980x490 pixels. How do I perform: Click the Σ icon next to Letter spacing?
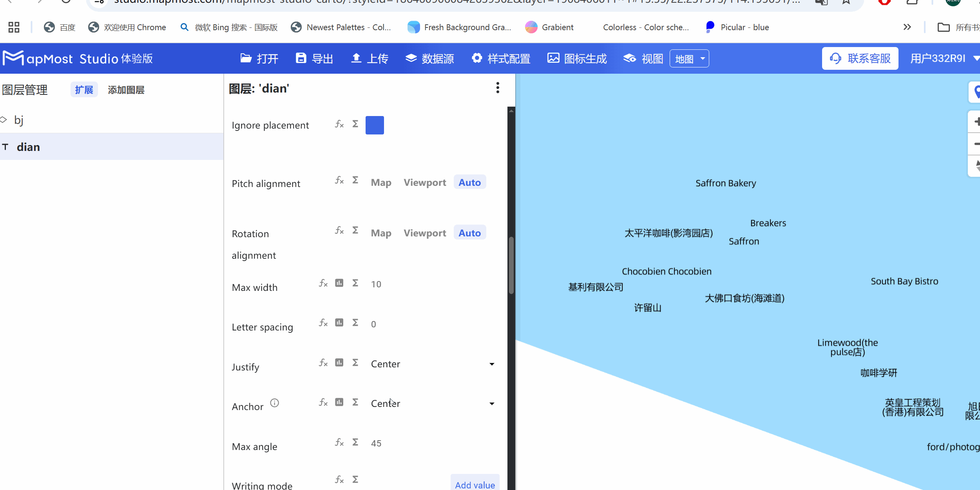(x=355, y=322)
